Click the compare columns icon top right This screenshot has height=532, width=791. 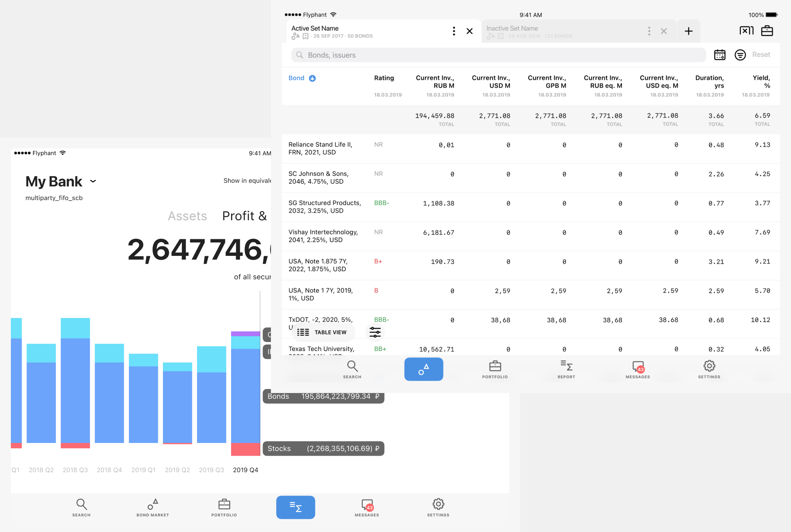(746, 31)
